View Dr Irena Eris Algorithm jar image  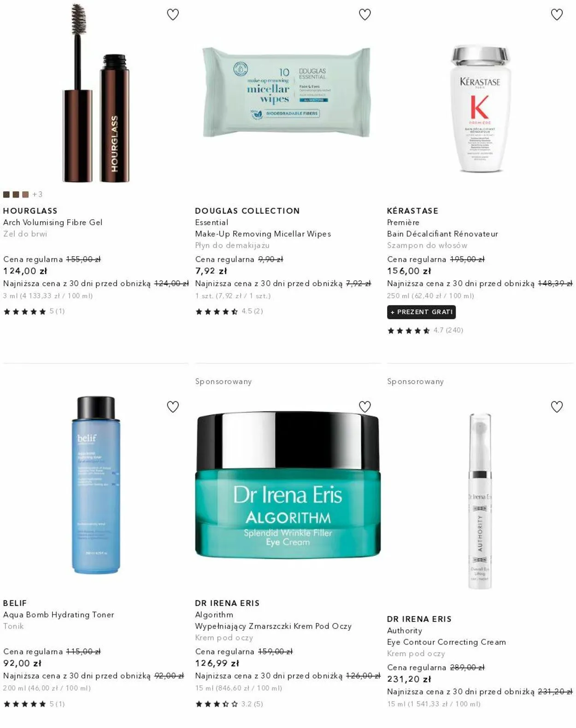pyautogui.click(x=288, y=485)
